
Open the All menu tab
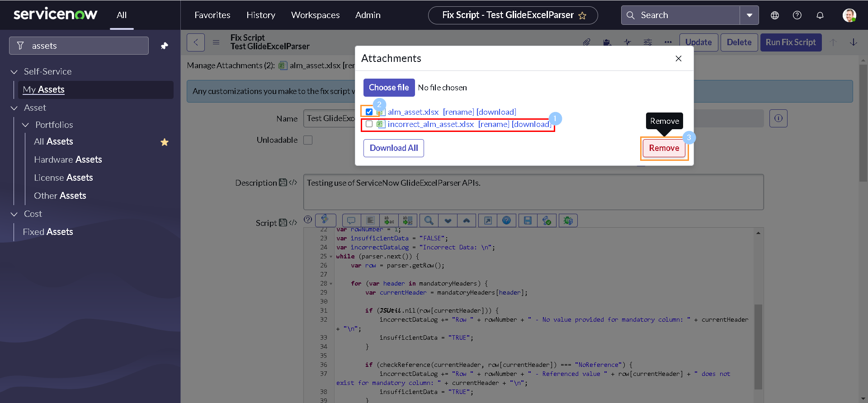[x=122, y=15]
